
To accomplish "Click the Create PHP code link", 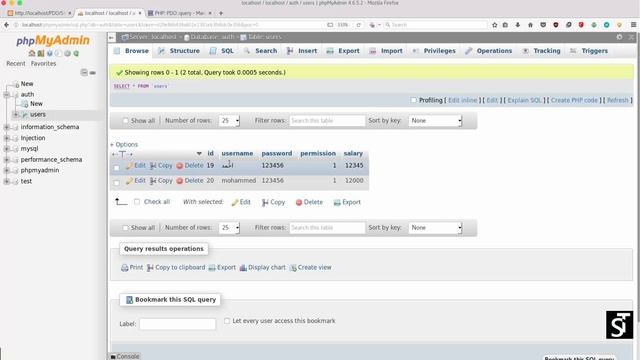I will [x=574, y=100].
